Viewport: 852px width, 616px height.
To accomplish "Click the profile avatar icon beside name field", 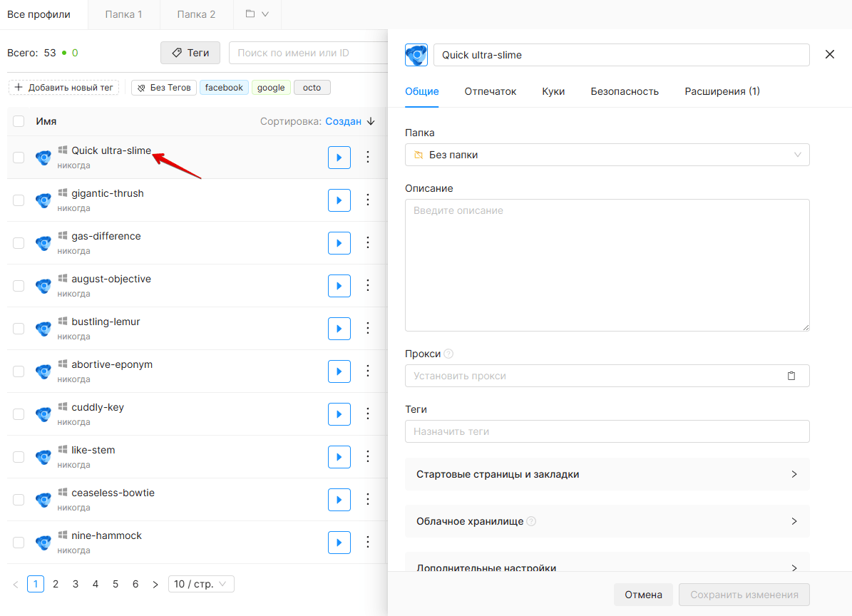I will pyautogui.click(x=416, y=55).
